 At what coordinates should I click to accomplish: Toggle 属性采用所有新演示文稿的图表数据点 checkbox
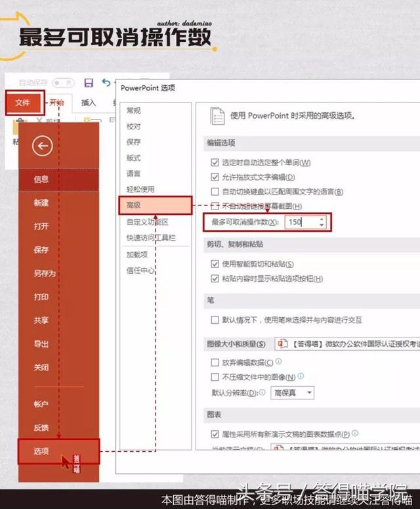pyautogui.click(x=215, y=434)
